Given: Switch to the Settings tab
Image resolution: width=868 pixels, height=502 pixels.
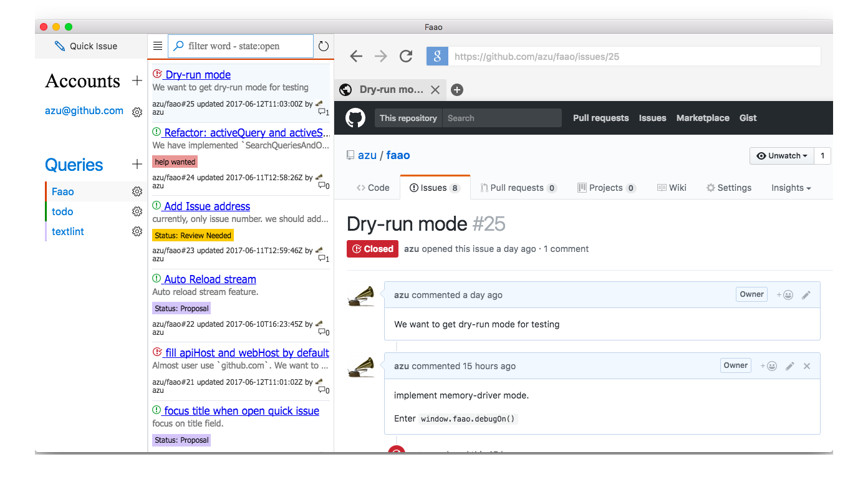Looking at the screenshot, I should pyautogui.click(x=729, y=188).
